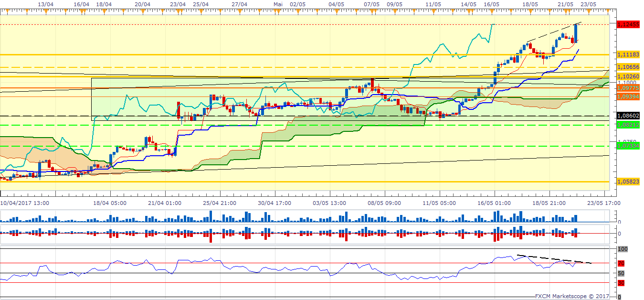Select the 18/04 date on top axis
The height and width of the screenshot is (300, 644).
coord(104,4)
